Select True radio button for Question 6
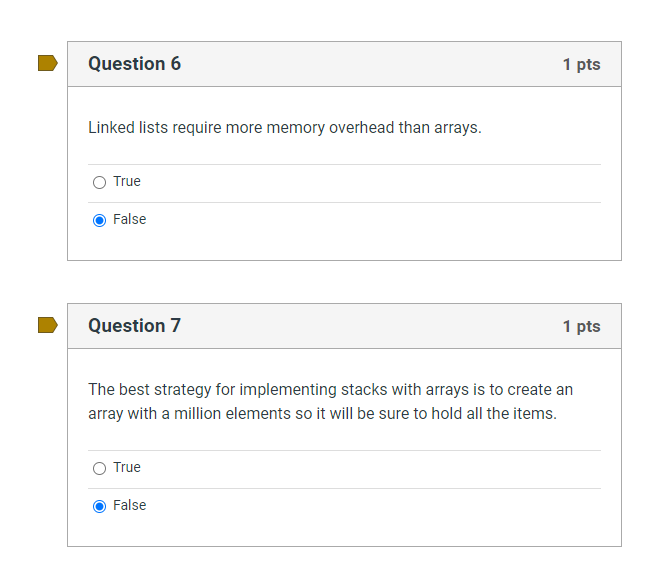This screenshot has height=565, width=661. [x=99, y=182]
